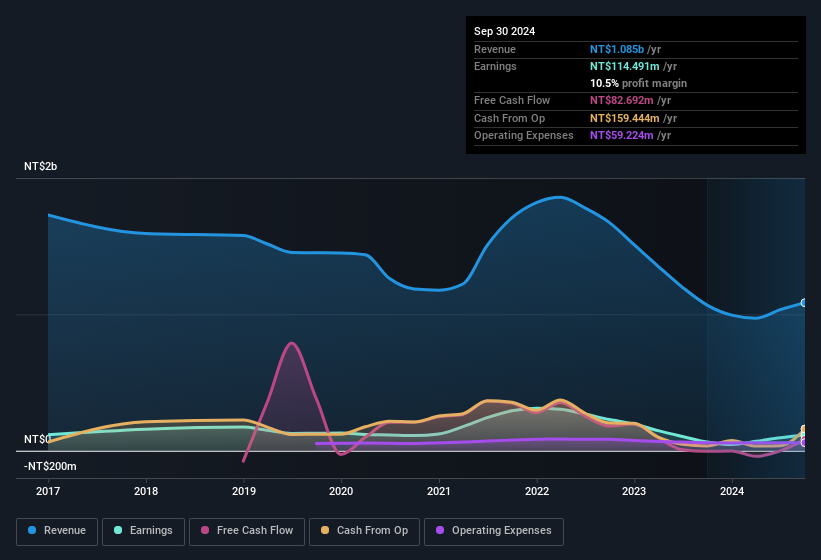
Task: Click the Operating Expenses endpoint marker
Action: click(x=804, y=443)
